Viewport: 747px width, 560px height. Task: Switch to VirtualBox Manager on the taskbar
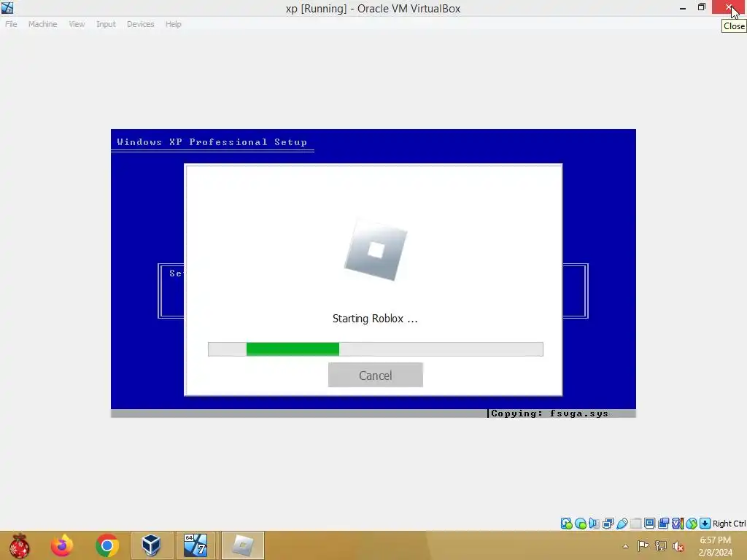coord(152,545)
